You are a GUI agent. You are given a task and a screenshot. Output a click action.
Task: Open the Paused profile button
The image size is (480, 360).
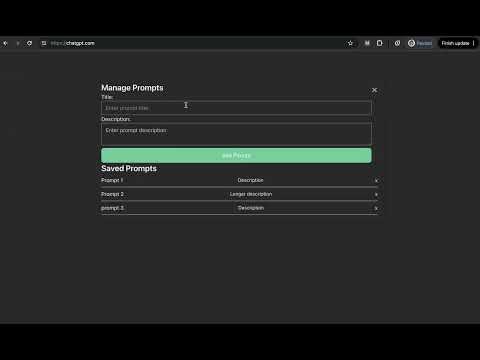point(420,43)
